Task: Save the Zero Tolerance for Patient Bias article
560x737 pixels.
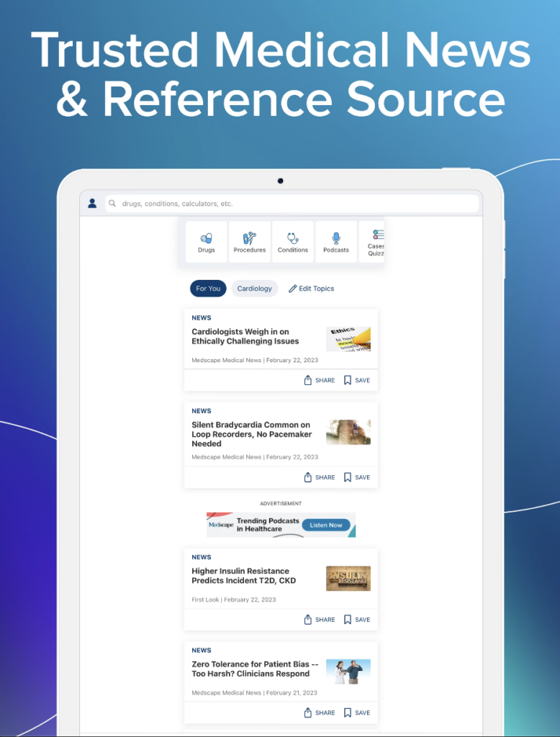Action: pyautogui.click(x=357, y=713)
